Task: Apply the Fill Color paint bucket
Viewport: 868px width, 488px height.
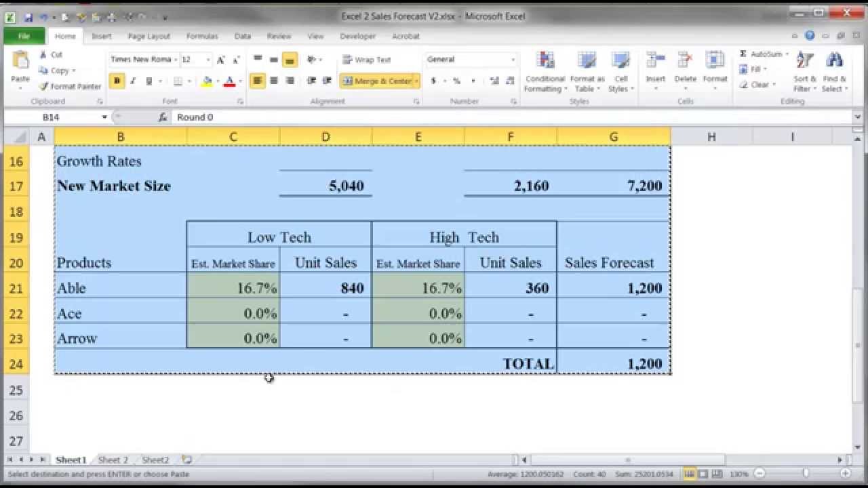Action: (x=207, y=81)
